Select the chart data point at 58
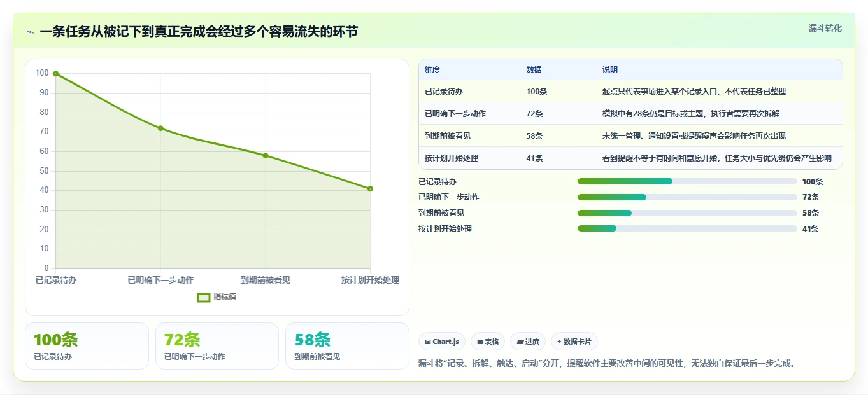Viewport: 868px width, 395px height. pos(266,156)
